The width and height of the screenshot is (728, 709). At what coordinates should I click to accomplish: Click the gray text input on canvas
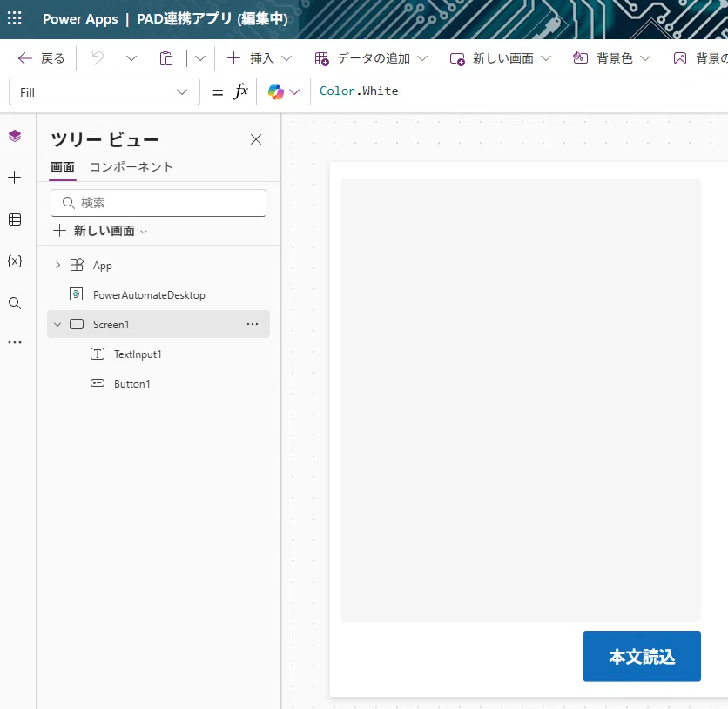521,401
